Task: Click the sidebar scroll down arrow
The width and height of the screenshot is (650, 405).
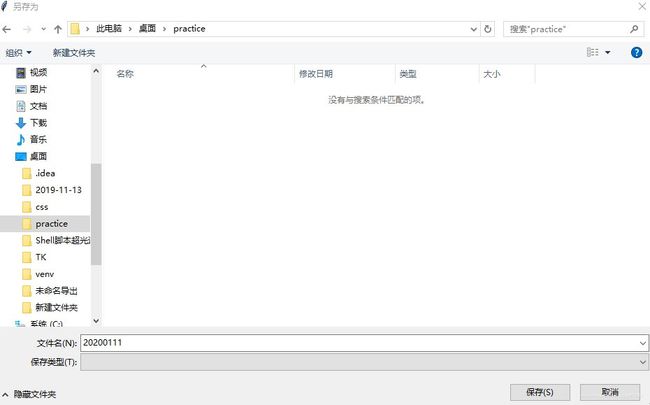Action: [96, 321]
